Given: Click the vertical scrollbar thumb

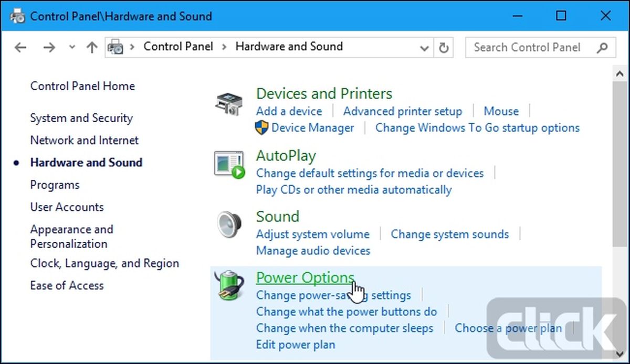Looking at the screenshot, I should 618,163.
